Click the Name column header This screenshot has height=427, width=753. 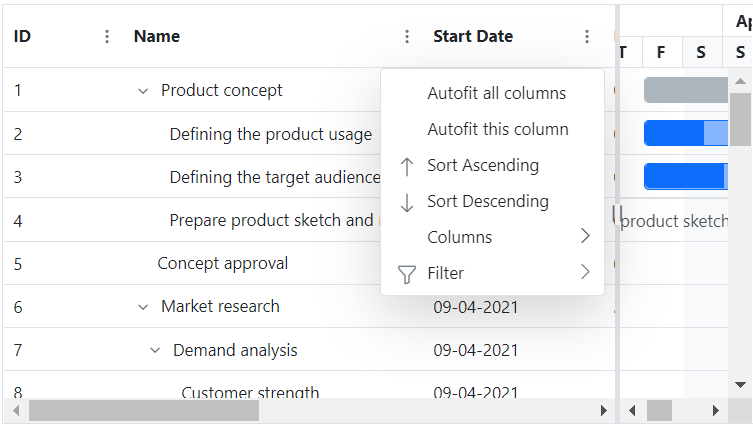pos(157,37)
